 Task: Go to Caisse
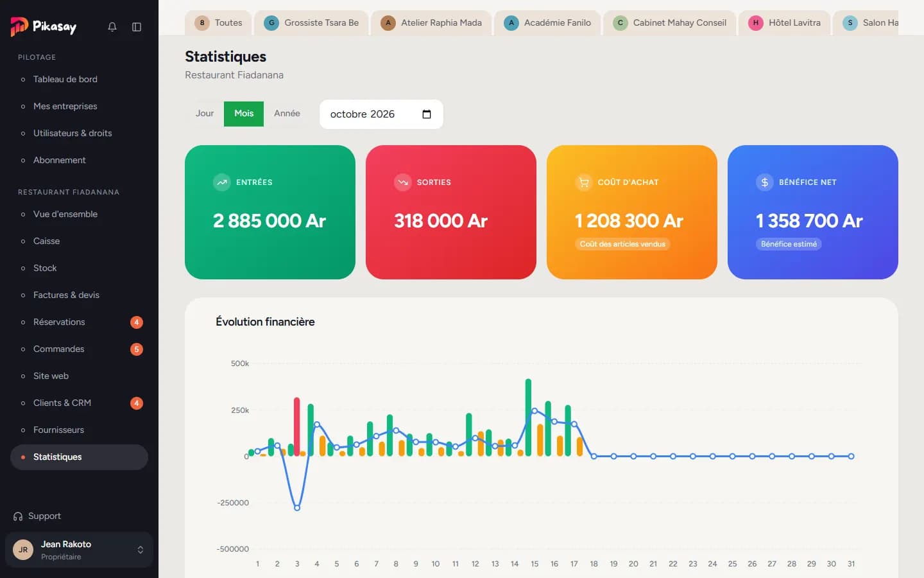click(79, 241)
